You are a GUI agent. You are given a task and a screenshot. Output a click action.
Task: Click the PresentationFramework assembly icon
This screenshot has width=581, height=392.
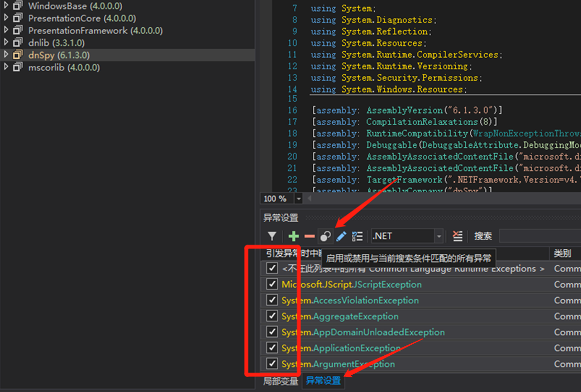point(17,30)
